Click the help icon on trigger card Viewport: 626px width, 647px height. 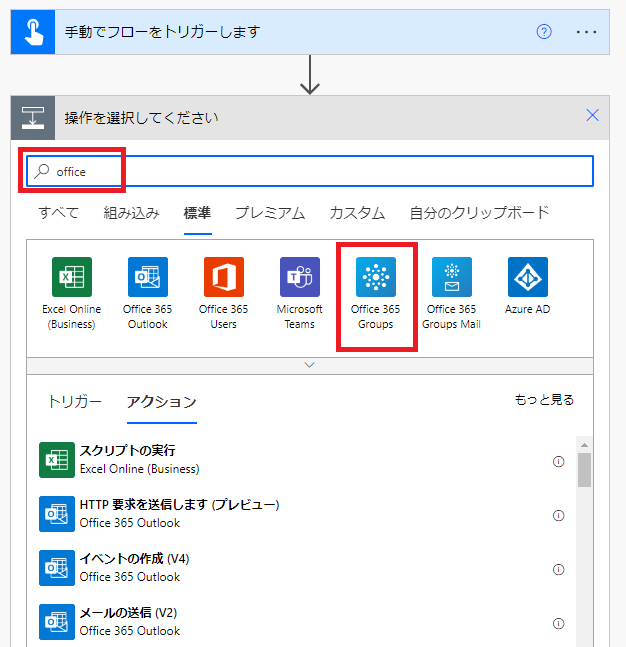(544, 32)
